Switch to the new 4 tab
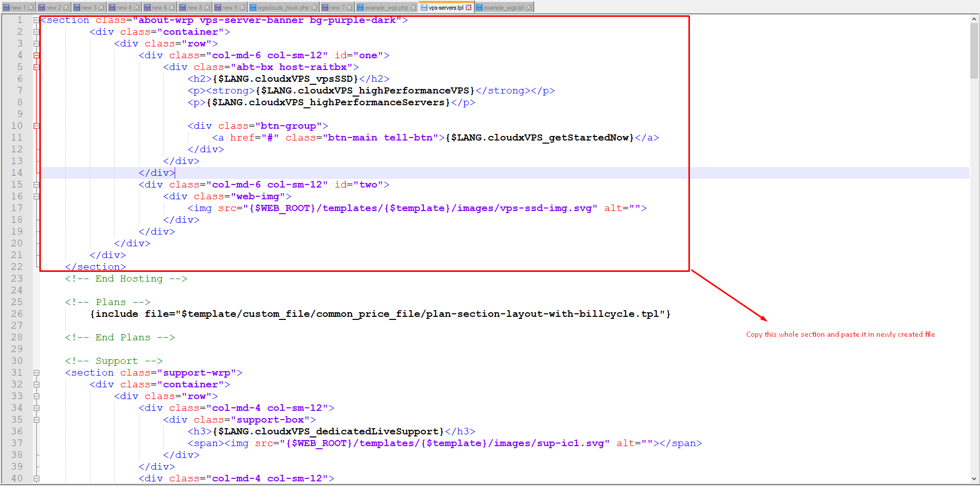 pos(124,8)
